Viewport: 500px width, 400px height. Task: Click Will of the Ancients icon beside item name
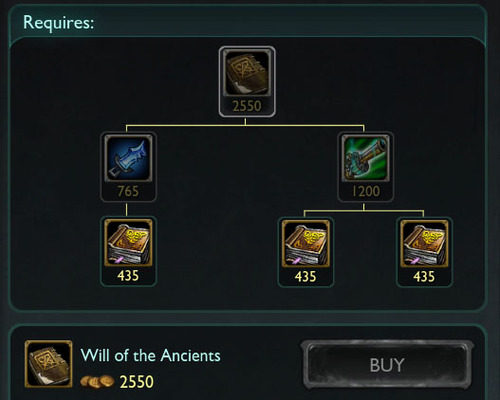[x=48, y=364]
